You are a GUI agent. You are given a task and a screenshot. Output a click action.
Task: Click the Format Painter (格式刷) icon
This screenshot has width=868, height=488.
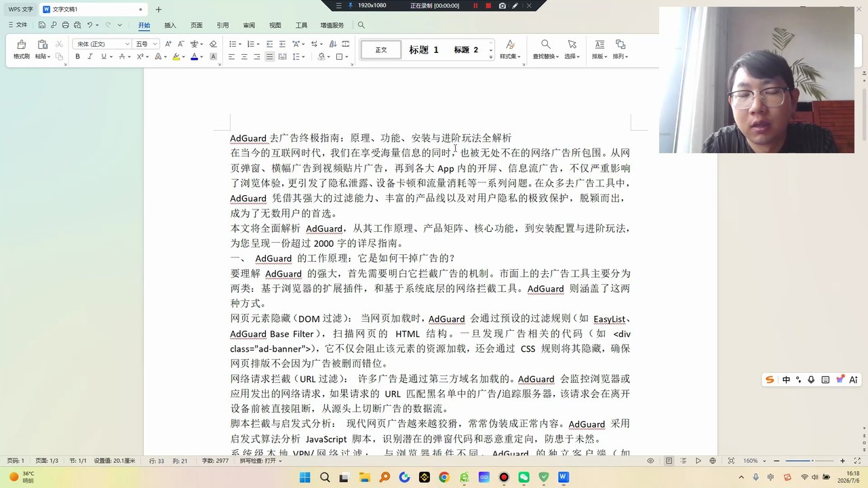tap(21, 44)
